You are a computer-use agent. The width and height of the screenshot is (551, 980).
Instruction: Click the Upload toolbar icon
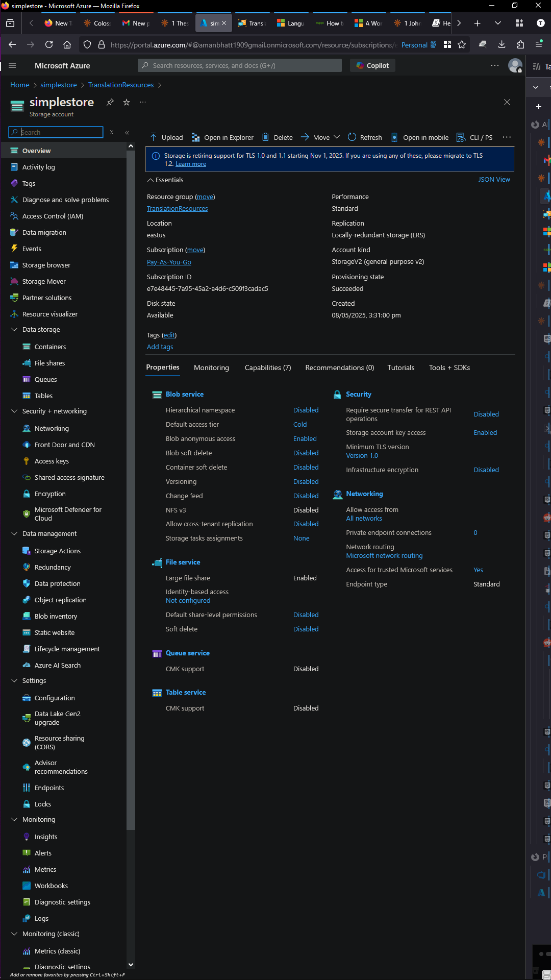coord(153,137)
